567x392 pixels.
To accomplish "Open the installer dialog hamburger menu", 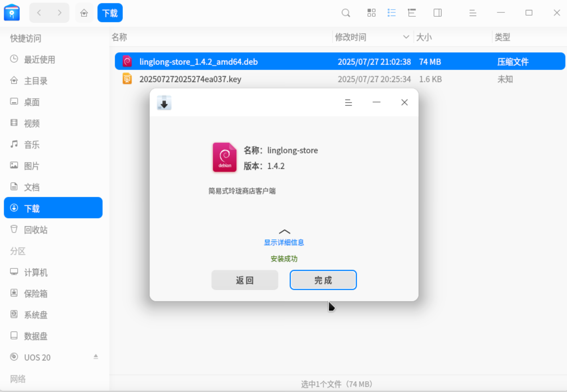I will coord(348,102).
